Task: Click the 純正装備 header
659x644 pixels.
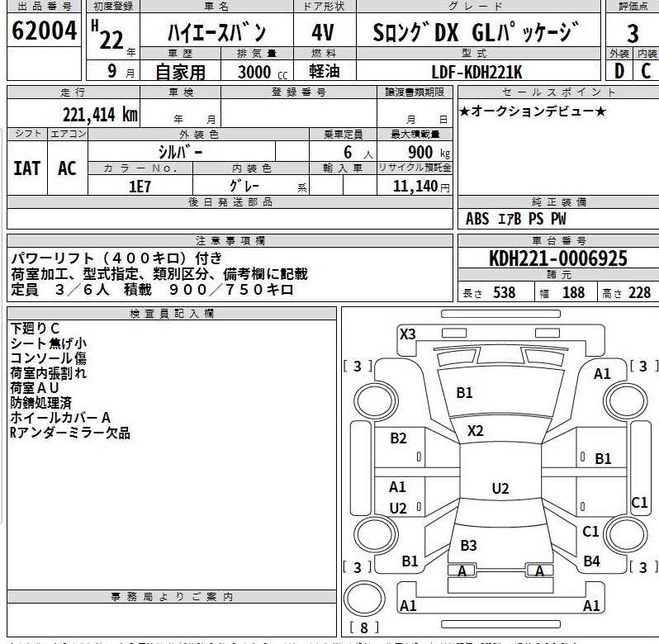Action: (x=558, y=202)
